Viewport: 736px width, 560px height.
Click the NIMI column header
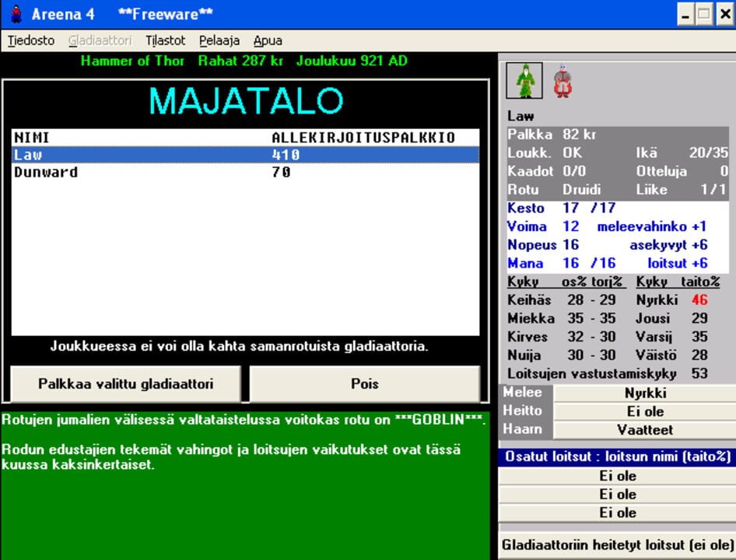point(31,138)
